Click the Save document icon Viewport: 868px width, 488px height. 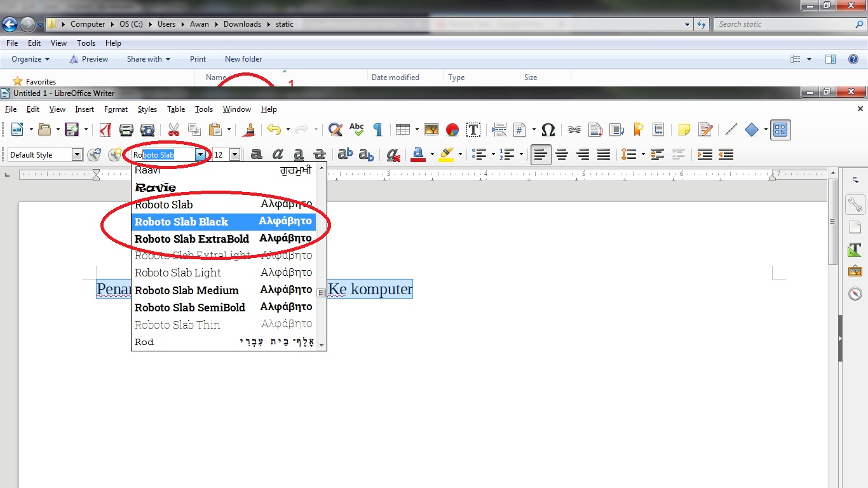[x=71, y=130]
